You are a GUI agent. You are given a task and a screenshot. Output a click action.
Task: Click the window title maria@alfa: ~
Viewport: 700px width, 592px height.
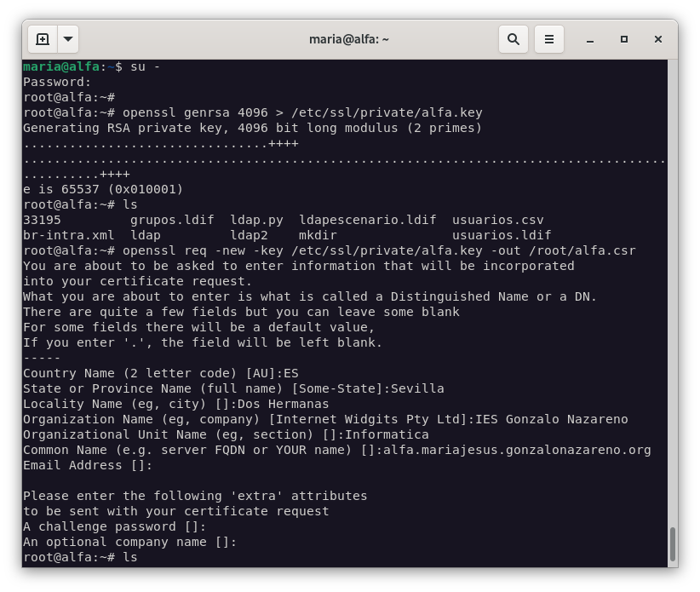(349, 39)
